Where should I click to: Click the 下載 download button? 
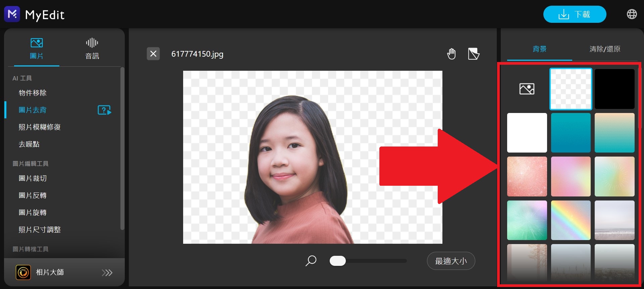(x=575, y=14)
